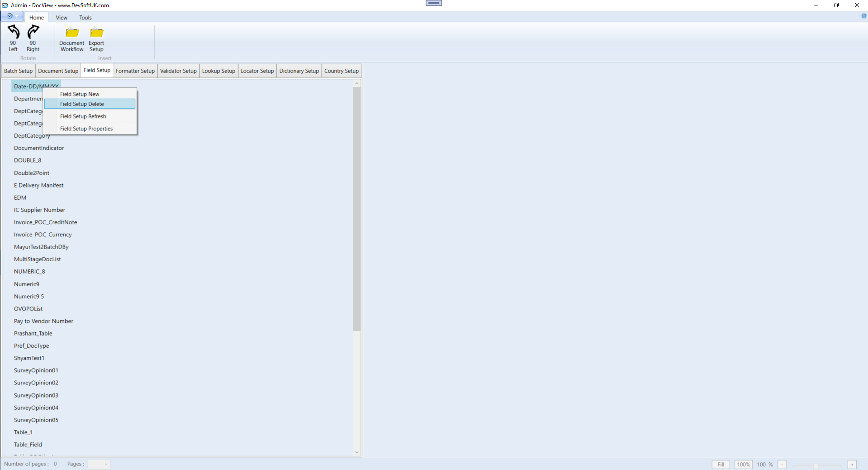The image size is (868, 470).
Task: Select the Invoice_POC_CreditNote field
Action: (45, 222)
